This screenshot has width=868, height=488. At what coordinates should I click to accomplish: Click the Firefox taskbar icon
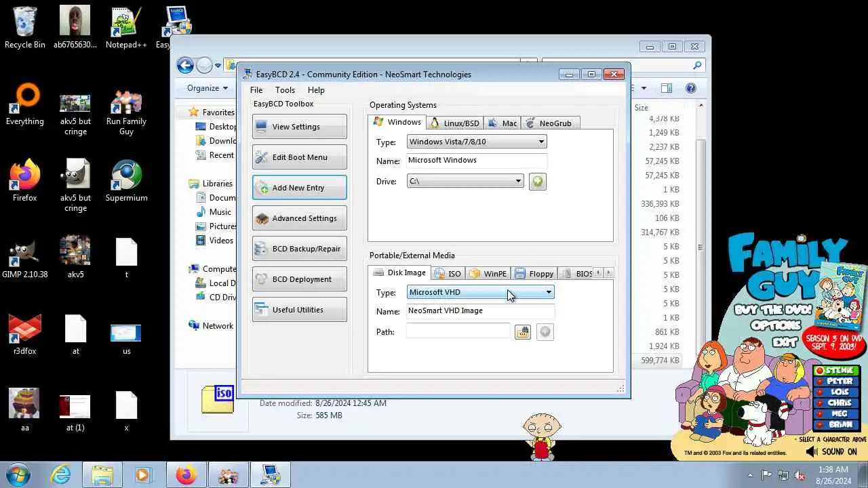pyautogui.click(x=186, y=475)
